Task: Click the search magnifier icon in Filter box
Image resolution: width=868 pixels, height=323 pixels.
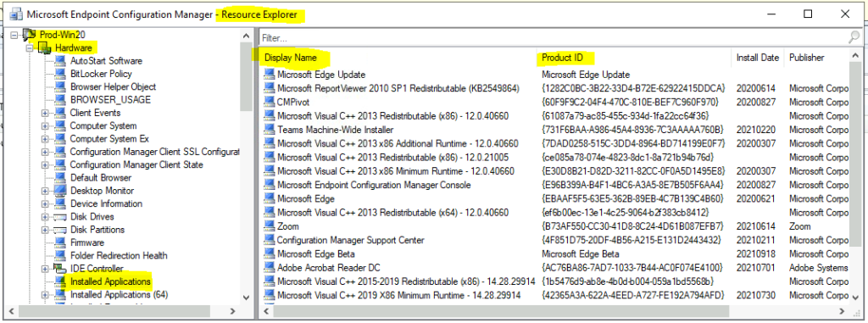Action: click(x=854, y=37)
